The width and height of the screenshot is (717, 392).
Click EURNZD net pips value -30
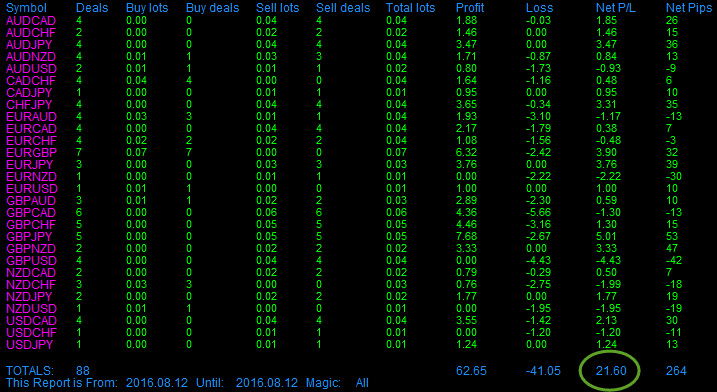(673, 177)
